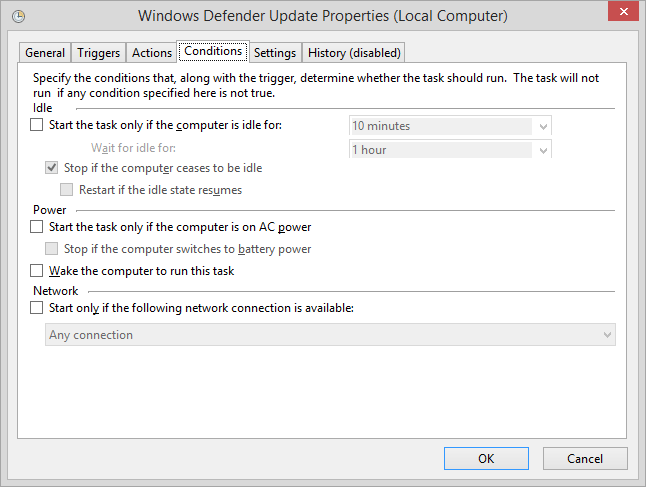
Task: Toggle Stop if computer switches to battery power
Action: (x=51, y=248)
